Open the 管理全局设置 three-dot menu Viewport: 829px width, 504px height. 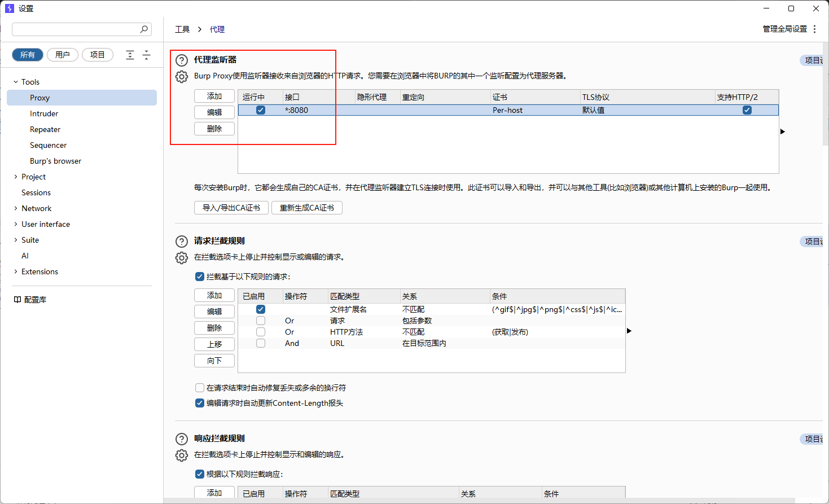pos(814,29)
